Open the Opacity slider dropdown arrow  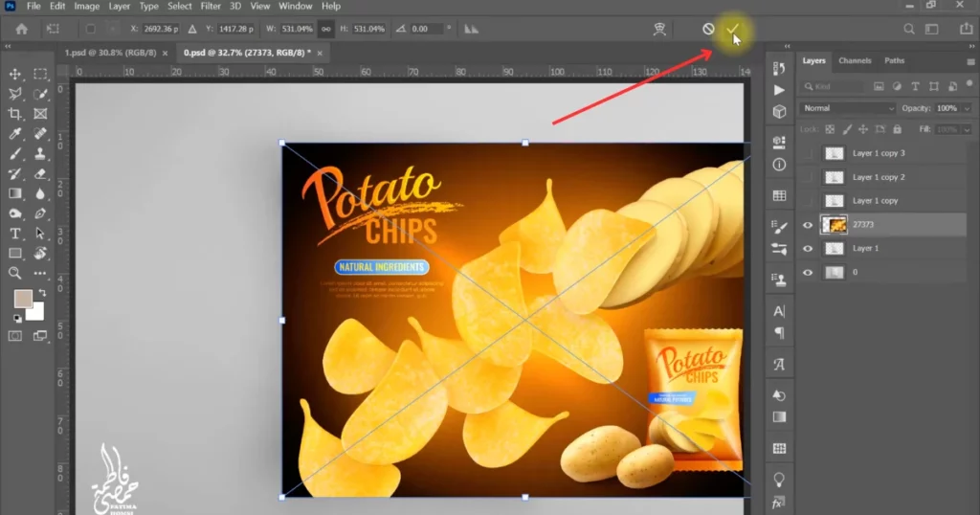click(x=967, y=108)
